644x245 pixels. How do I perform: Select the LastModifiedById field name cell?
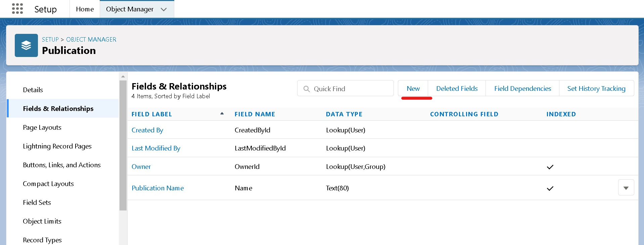260,148
